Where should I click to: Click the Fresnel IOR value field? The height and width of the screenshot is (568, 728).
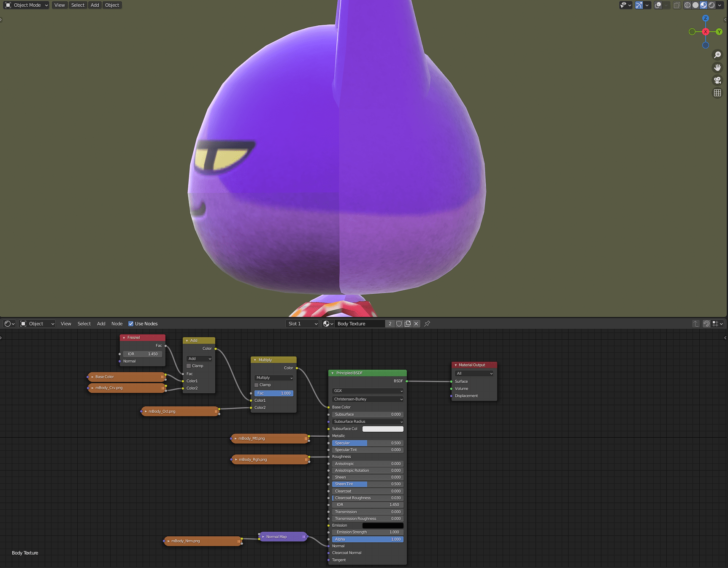[143, 354]
